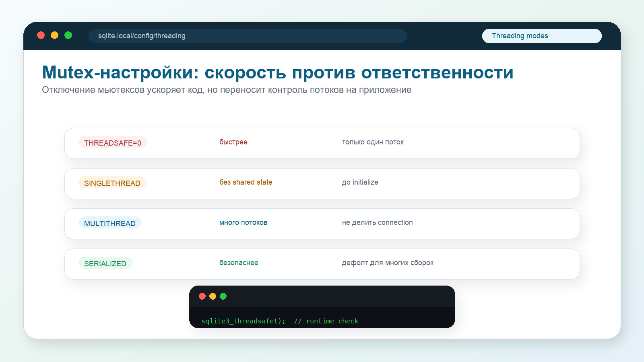Click the green dot in the code terminal
The height and width of the screenshot is (362, 644).
click(x=223, y=296)
